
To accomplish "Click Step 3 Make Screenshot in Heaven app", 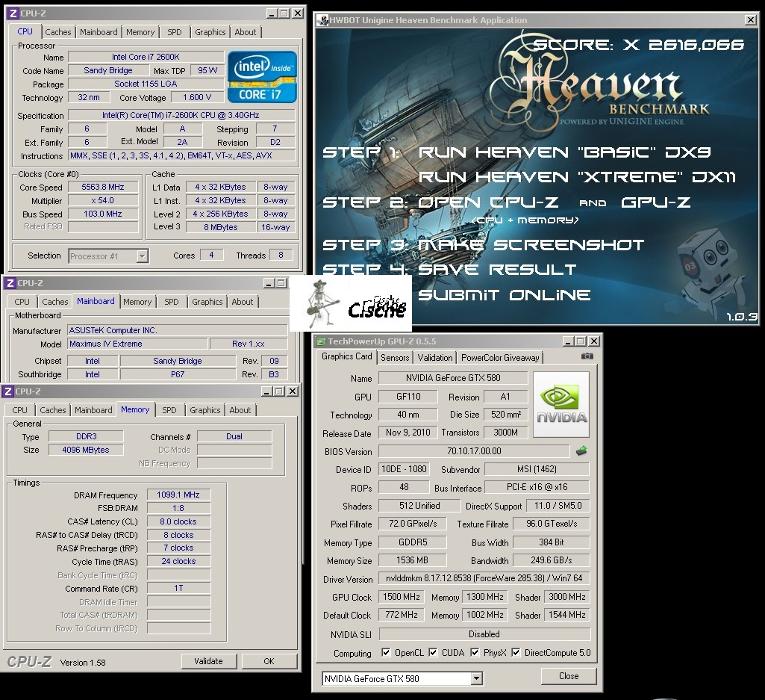I will tap(483, 244).
